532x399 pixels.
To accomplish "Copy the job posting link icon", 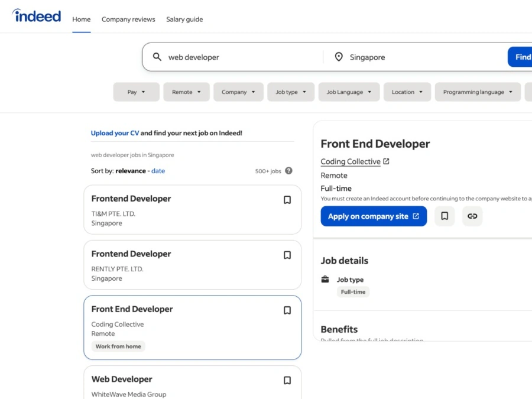I will [472, 216].
